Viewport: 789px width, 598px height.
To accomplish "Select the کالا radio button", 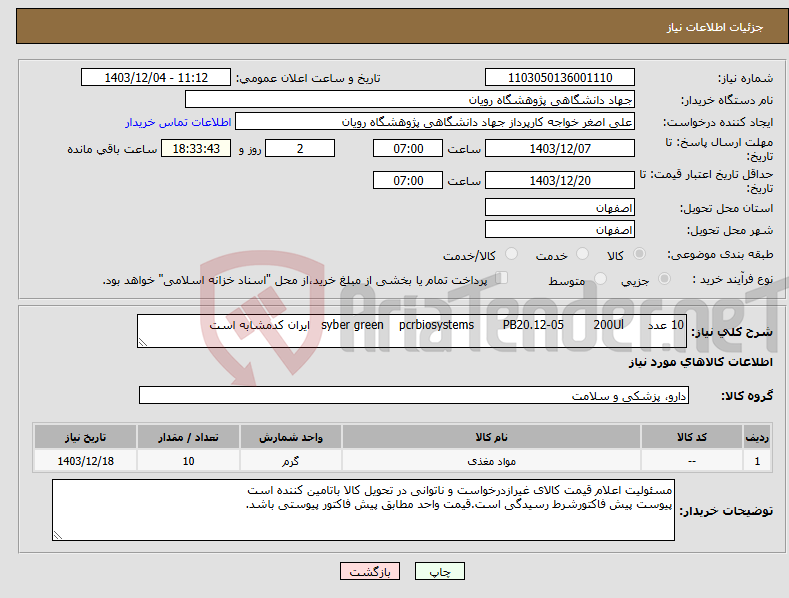I will [639, 254].
